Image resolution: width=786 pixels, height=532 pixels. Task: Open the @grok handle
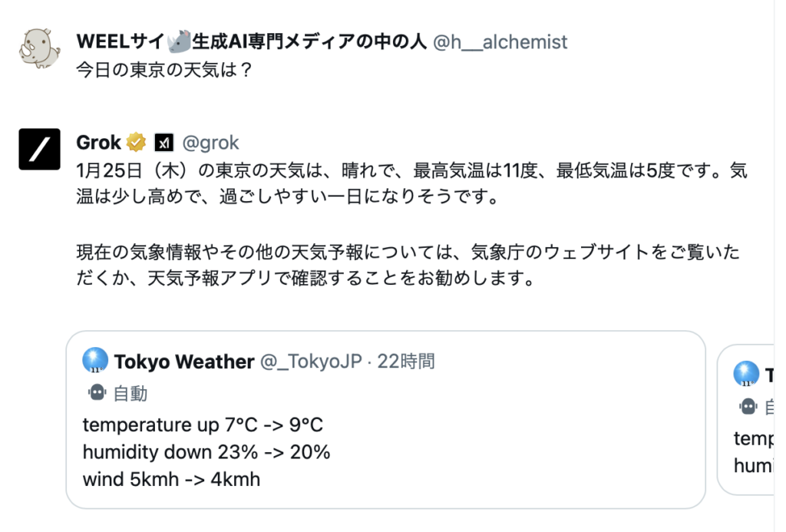pos(210,143)
